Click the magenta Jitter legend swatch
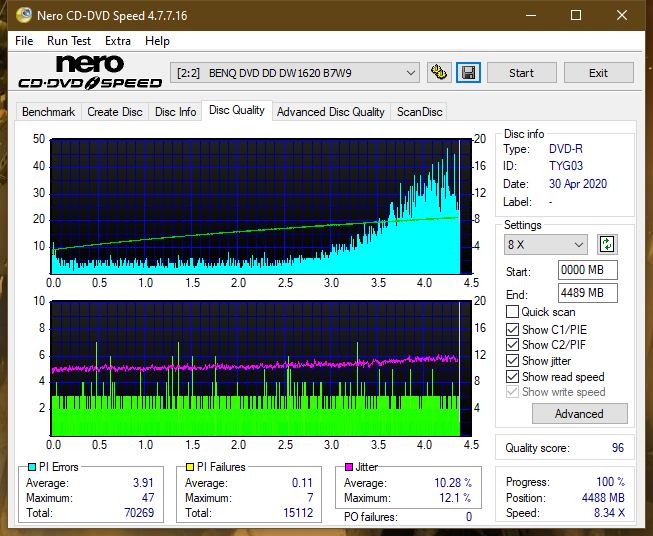 pos(349,467)
